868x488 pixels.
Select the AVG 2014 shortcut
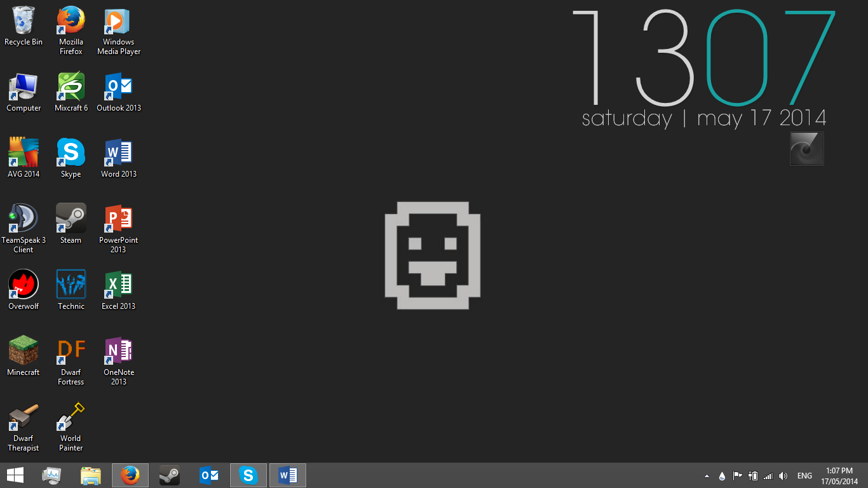[x=24, y=158]
